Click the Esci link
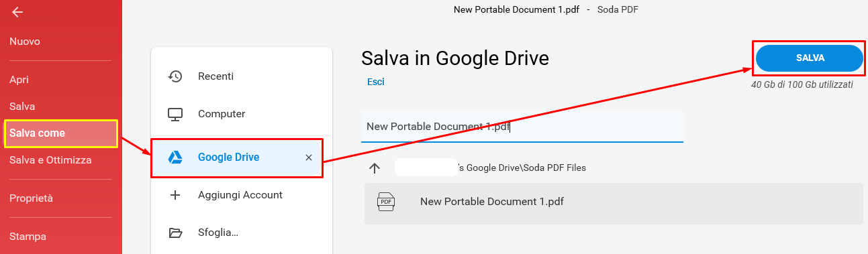This screenshot has height=254, width=868. pyautogui.click(x=376, y=82)
